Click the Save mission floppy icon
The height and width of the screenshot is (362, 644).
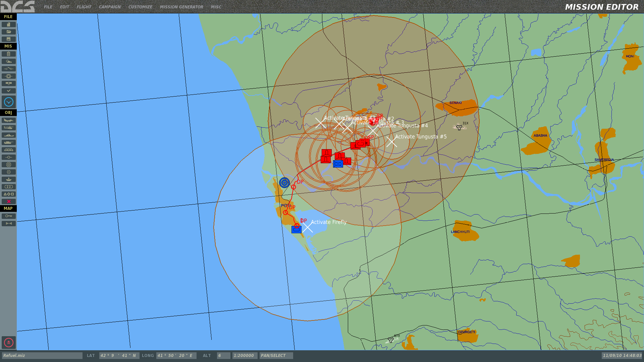click(x=9, y=39)
